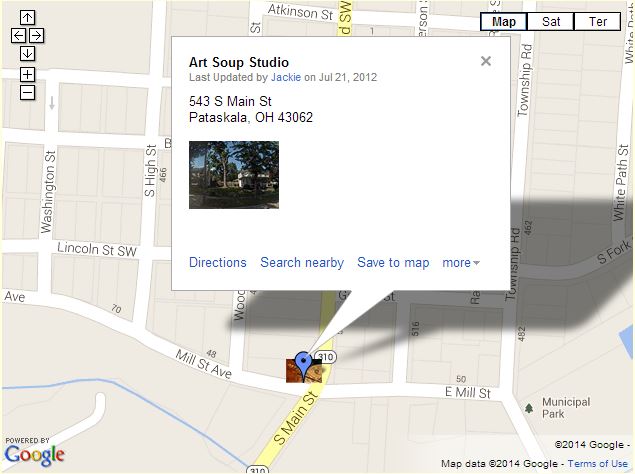The height and width of the screenshot is (474, 635).
Task: Click the Search nearby link
Action: tap(302, 263)
